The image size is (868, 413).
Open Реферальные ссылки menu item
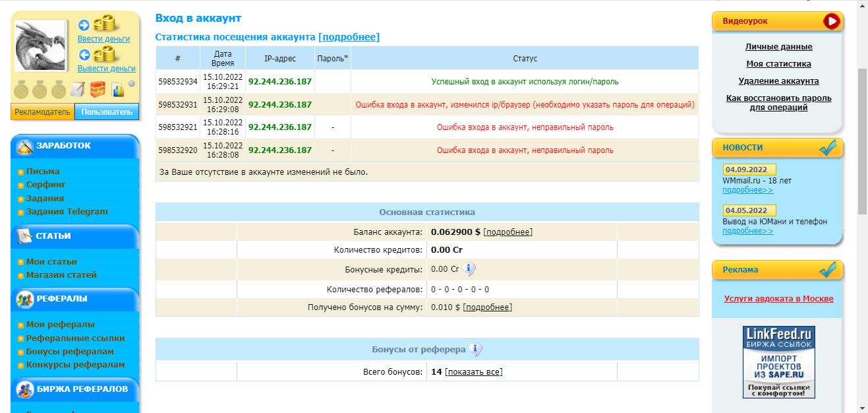click(x=76, y=338)
